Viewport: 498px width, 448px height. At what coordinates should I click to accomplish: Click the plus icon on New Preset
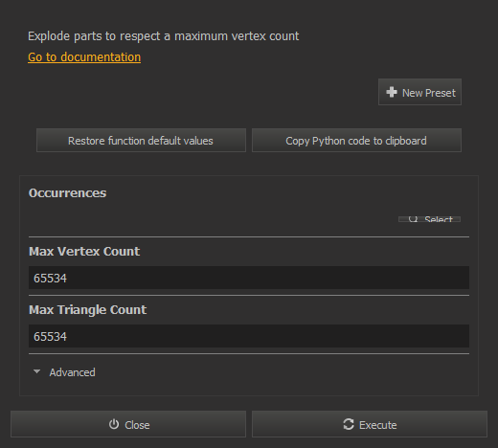[x=392, y=92]
